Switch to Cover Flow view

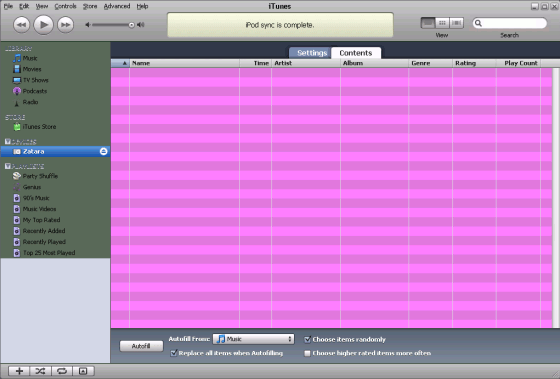coord(456,23)
